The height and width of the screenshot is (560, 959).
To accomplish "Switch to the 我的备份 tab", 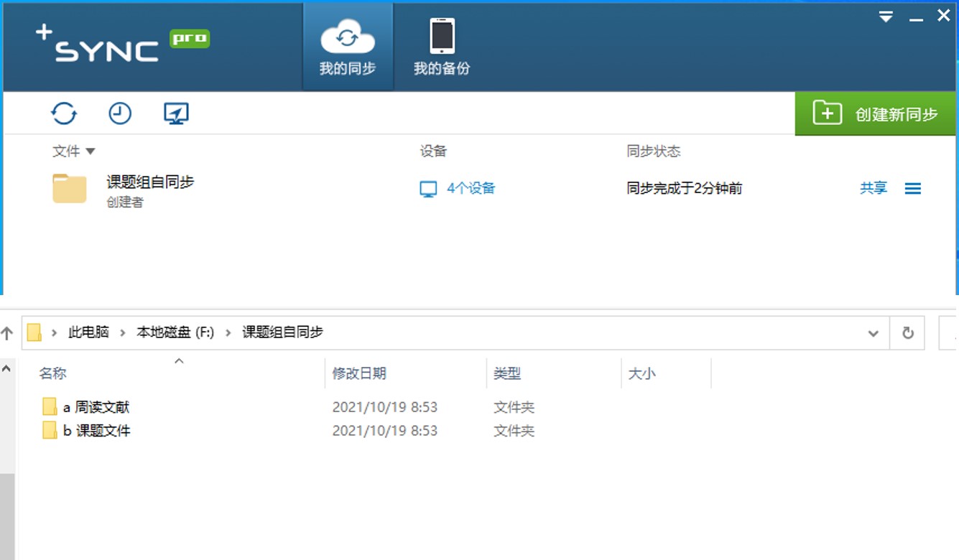I will coord(442,47).
